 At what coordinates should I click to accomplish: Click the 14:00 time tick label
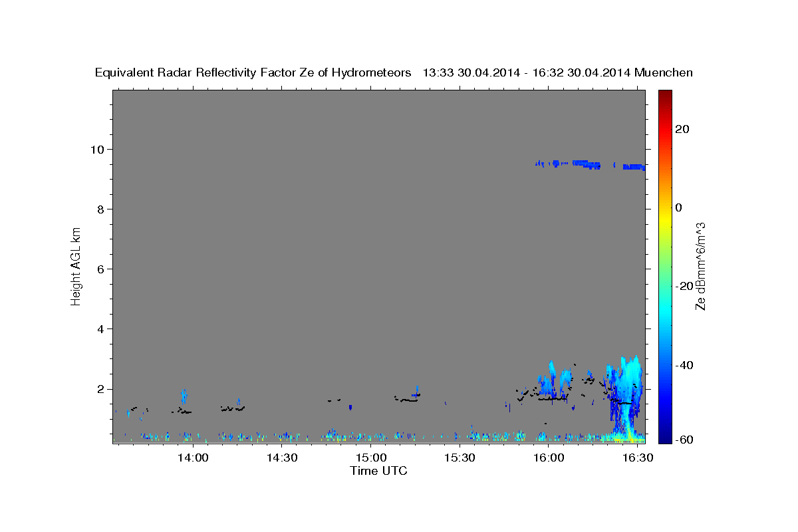tap(194, 458)
